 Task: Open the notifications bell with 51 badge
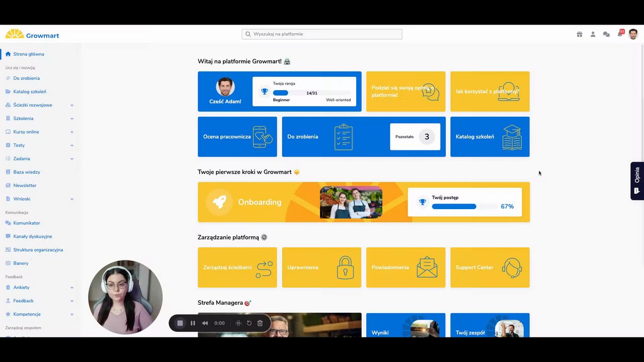[620, 34]
